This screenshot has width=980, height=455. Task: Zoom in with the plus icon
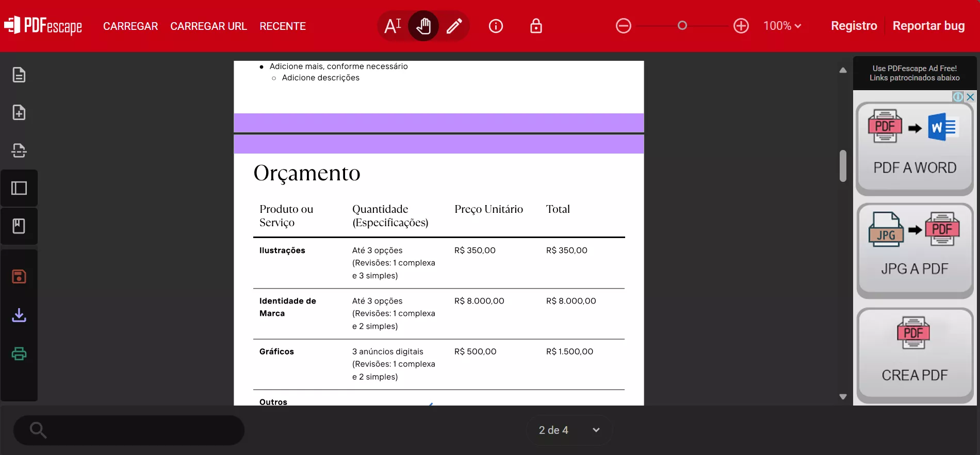coord(741,26)
